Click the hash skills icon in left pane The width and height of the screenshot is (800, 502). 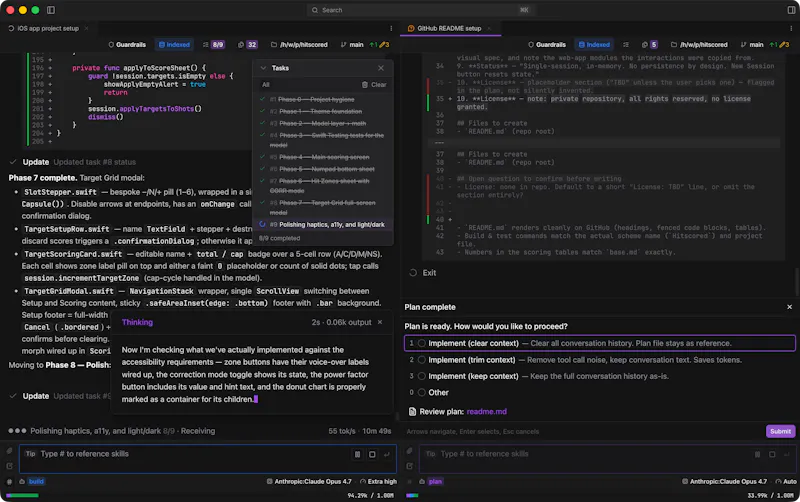(9, 482)
